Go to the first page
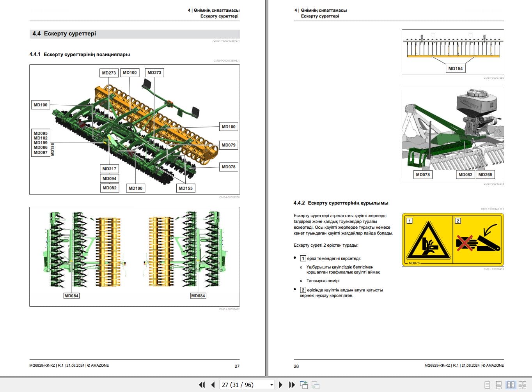The height and width of the screenshot is (392, 532). click(202, 385)
